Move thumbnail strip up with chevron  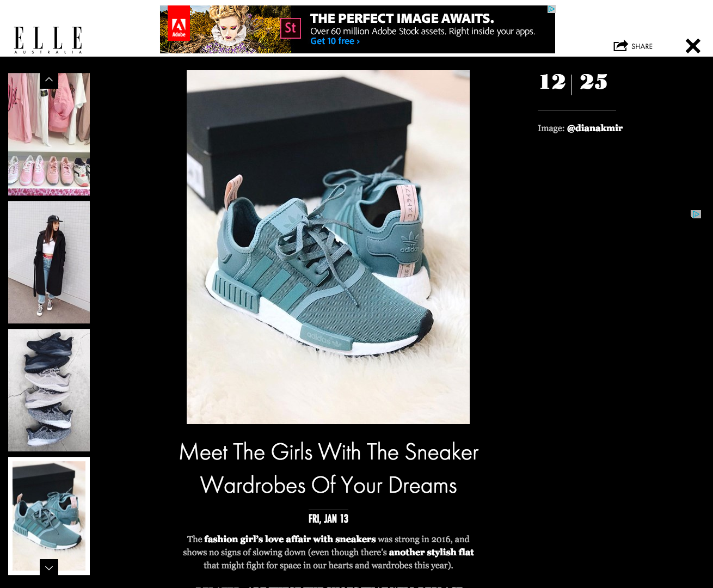click(x=49, y=80)
